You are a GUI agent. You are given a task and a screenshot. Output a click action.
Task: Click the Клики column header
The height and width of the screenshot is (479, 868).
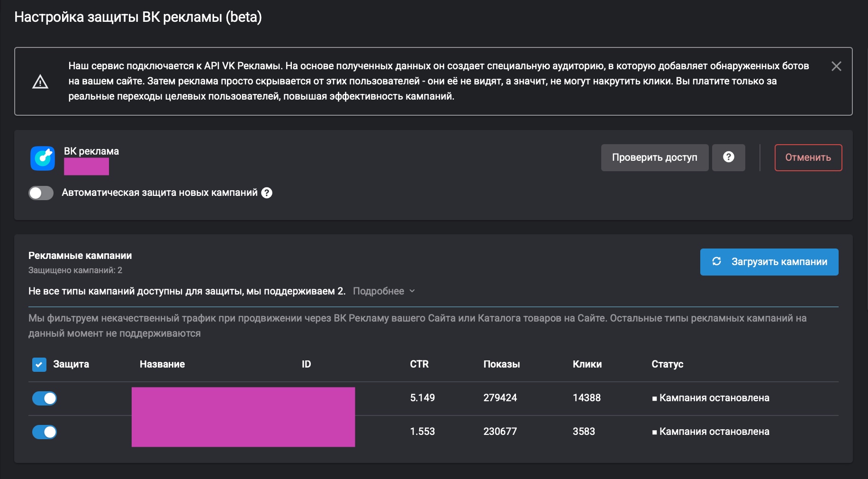click(x=587, y=364)
